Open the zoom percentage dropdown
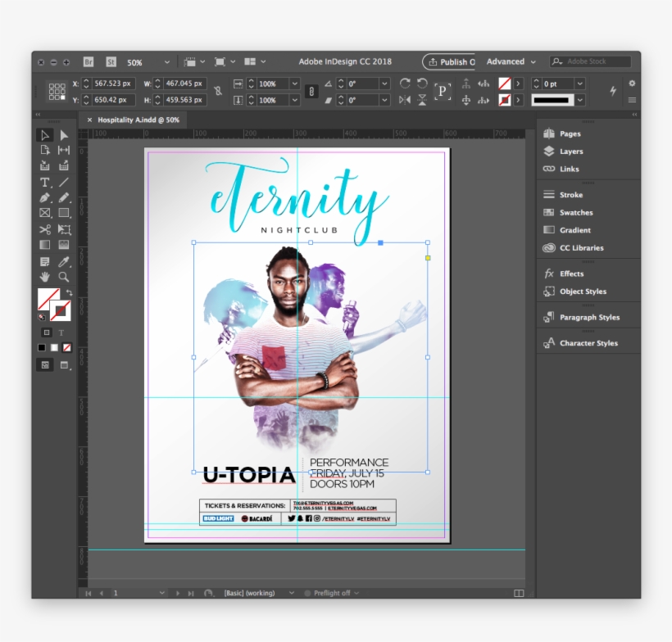 pyautogui.click(x=166, y=61)
